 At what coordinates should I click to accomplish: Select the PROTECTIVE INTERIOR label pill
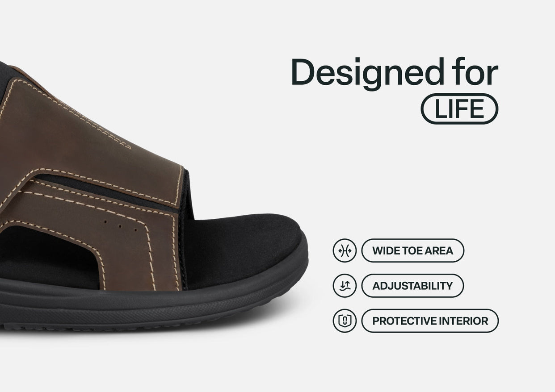(x=430, y=321)
